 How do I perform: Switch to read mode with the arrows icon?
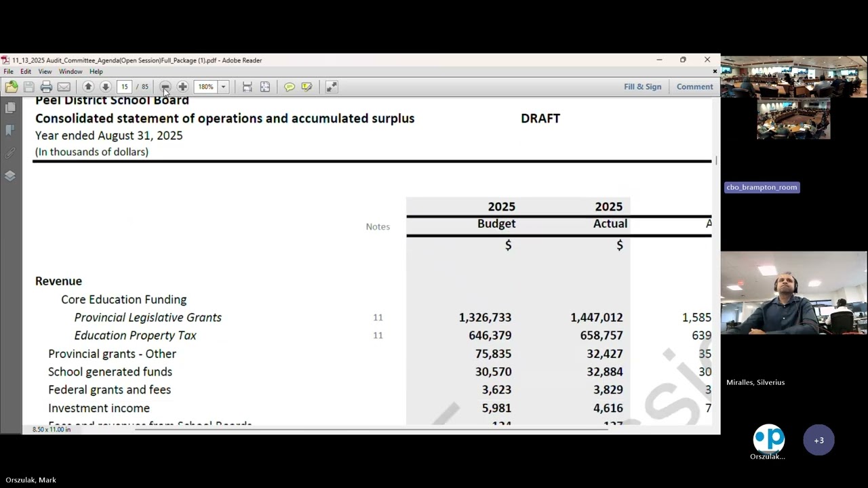pyautogui.click(x=331, y=87)
